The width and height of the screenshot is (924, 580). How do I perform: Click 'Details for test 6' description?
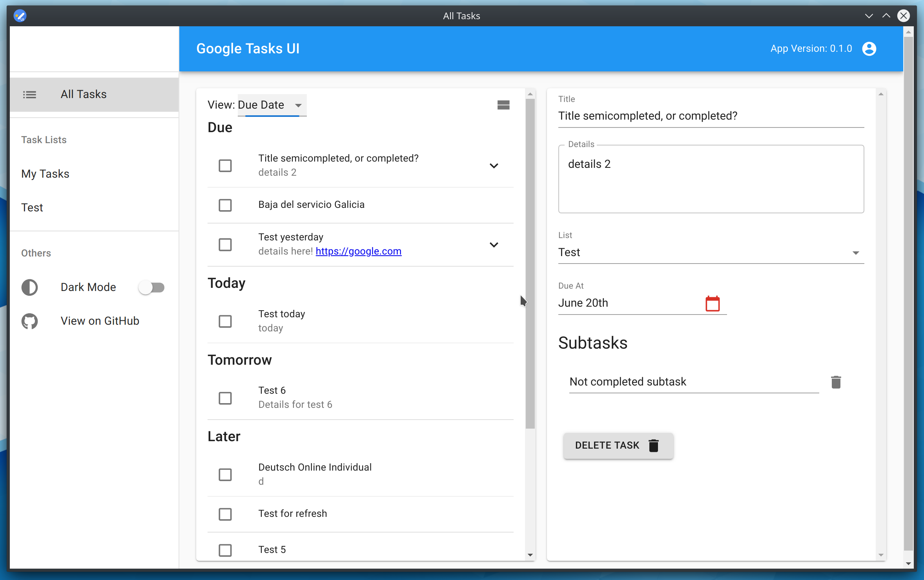click(295, 405)
